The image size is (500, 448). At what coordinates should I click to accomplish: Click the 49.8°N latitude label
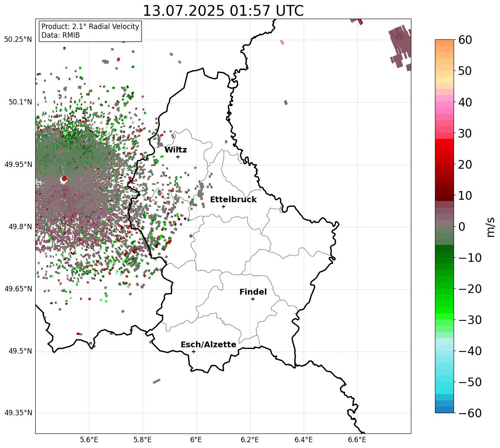[x=20, y=227]
